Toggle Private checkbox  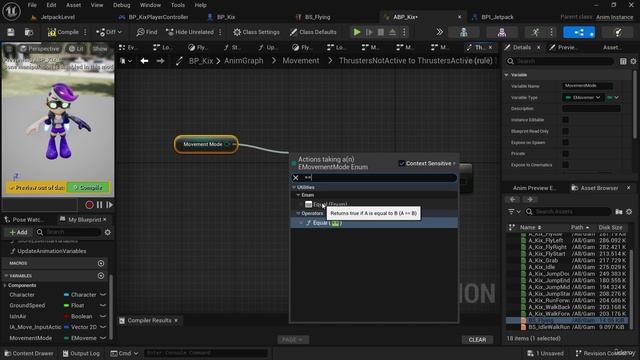pos(565,153)
